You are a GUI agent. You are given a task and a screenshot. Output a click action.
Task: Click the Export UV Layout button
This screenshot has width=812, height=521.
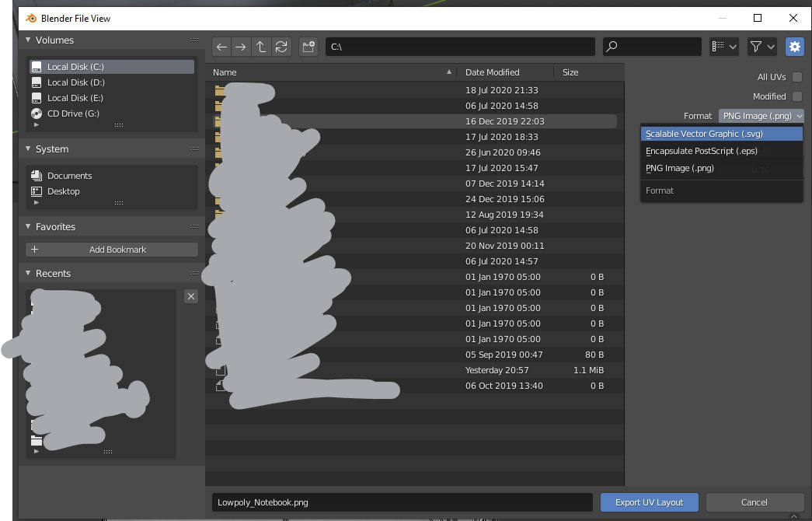(x=650, y=502)
